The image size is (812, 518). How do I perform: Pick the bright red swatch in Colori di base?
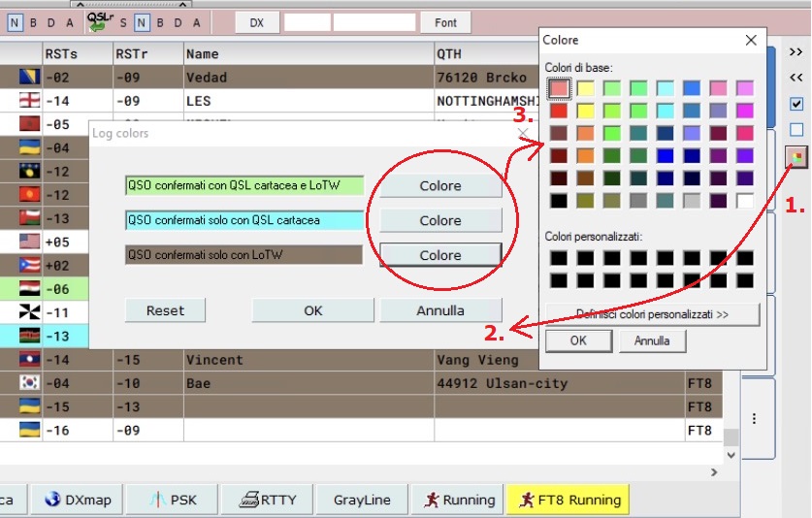click(559, 111)
